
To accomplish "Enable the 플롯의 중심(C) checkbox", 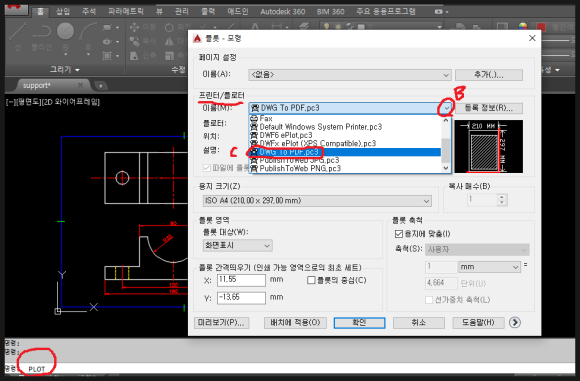I will 311,280.
